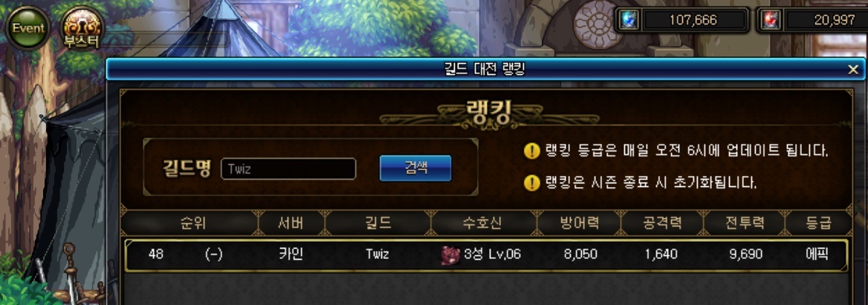Click the 검색 search button
The height and width of the screenshot is (305, 868).
click(415, 168)
